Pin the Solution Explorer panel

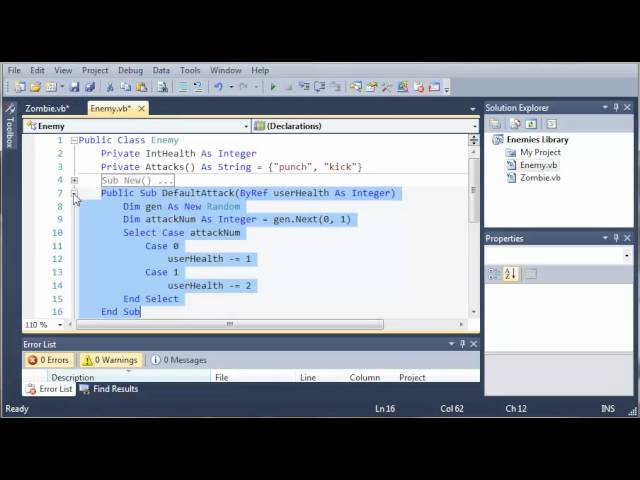[618, 108]
